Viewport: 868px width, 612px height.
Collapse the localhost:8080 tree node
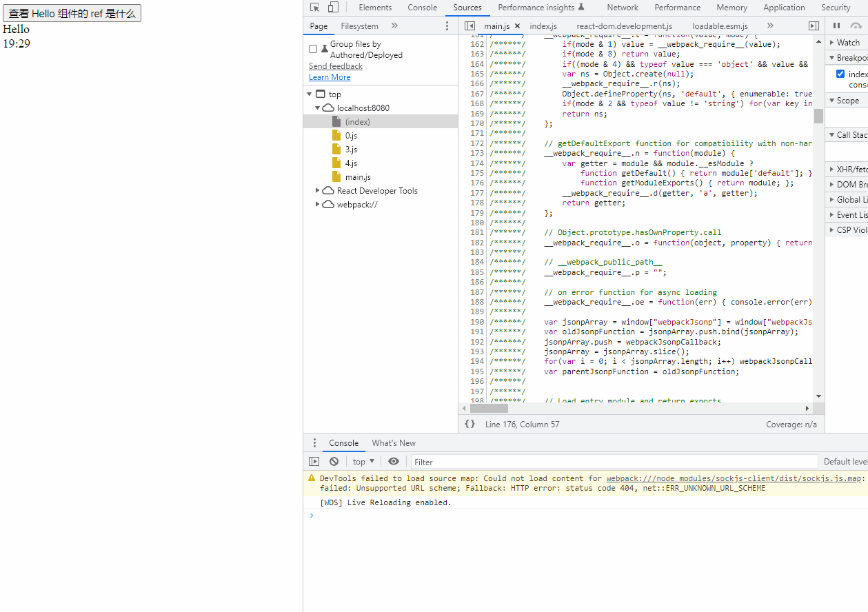pyautogui.click(x=318, y=108)
